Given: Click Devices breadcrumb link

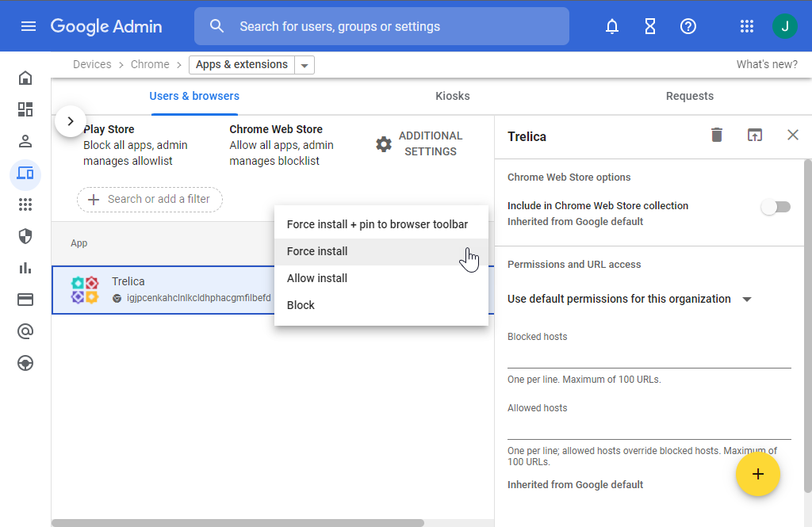Looking at the screenshot, I should (92, 64).
